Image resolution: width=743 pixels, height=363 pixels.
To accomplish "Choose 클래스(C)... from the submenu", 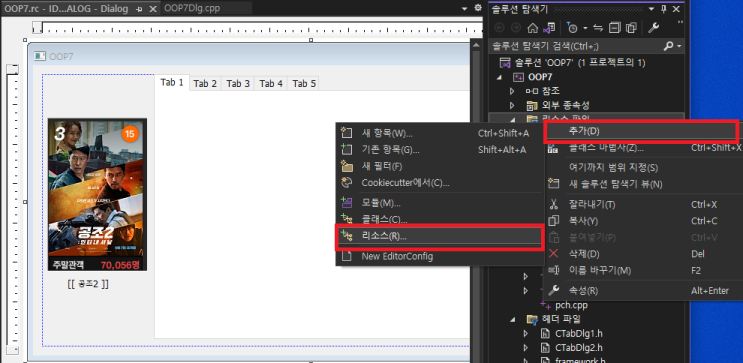I will tap(439, 219).
